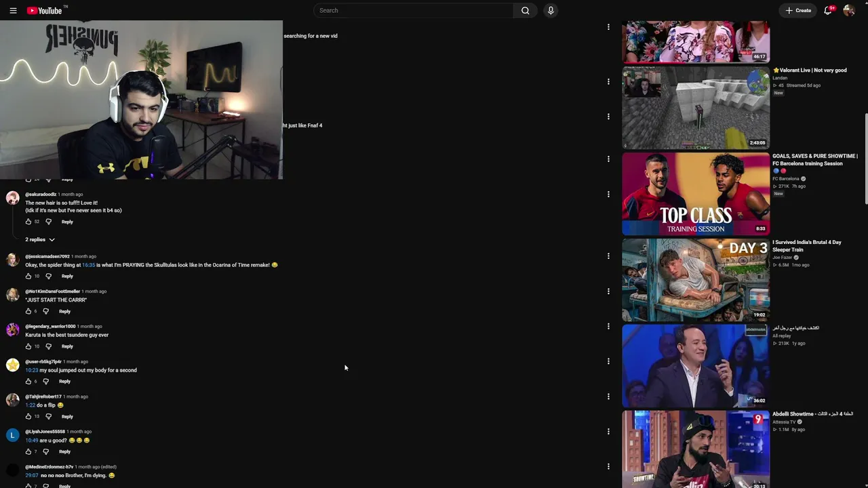This screenshot has width=868, height=488.
Task: Open @TahjireRobert17's profile avatar
Action: [12, 400]
